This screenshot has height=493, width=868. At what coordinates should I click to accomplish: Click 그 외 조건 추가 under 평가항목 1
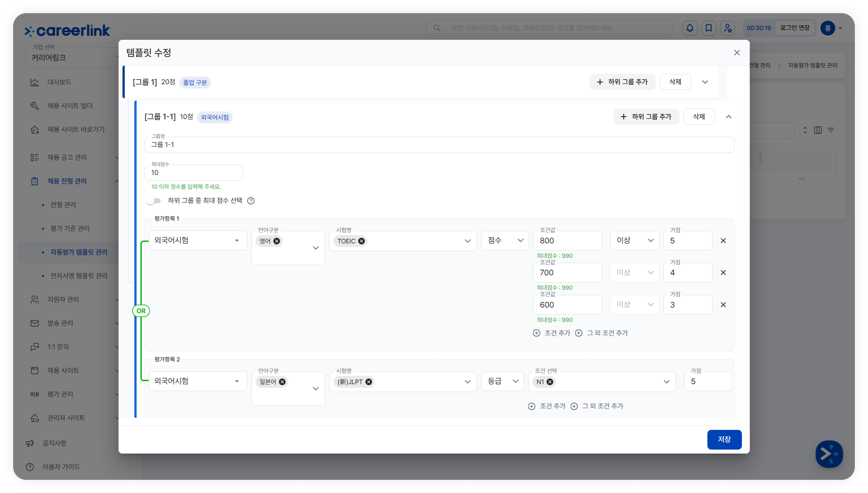click(x=601, y=333)
